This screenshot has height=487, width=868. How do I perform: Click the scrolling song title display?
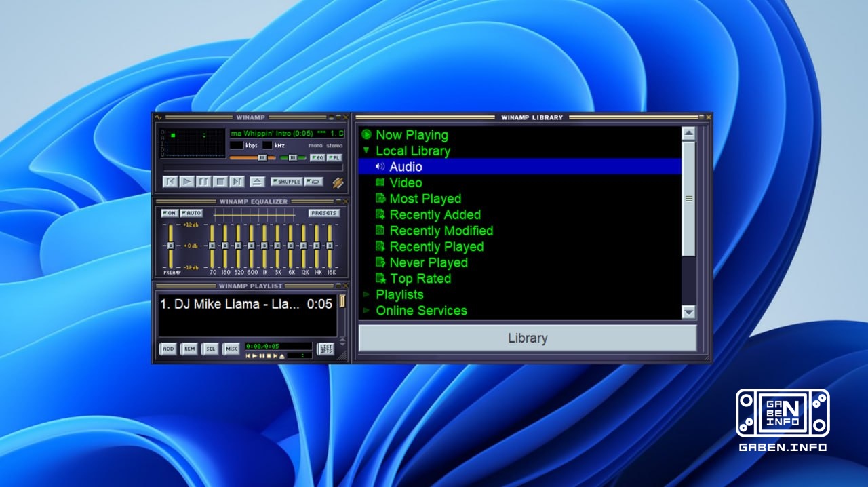pyautogui.click(x=287, y=134)
